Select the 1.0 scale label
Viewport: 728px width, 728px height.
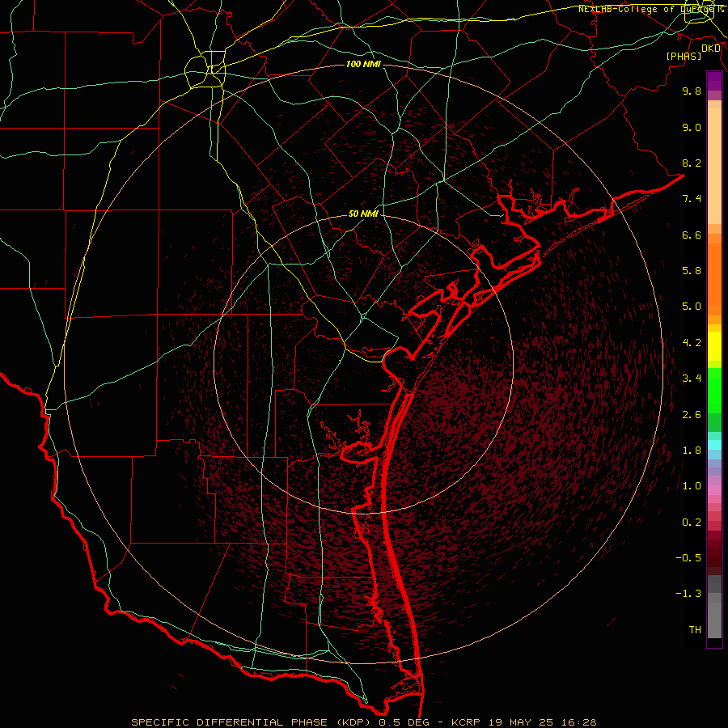[692, 486]
